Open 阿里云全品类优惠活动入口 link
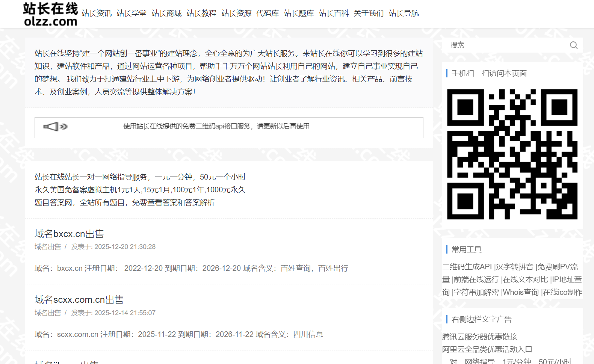The height and width of the screenshot is (364, 594). [x=487, y=349]
